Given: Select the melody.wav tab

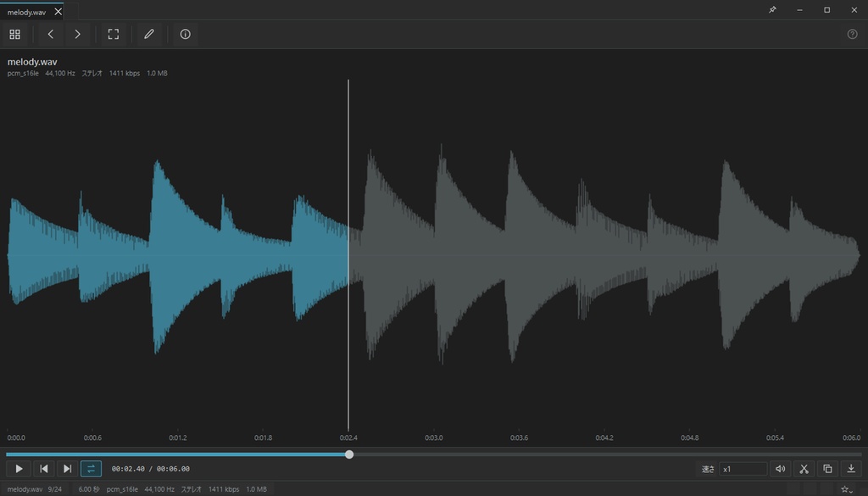Looking at the screenshot, I should point(26,12).
